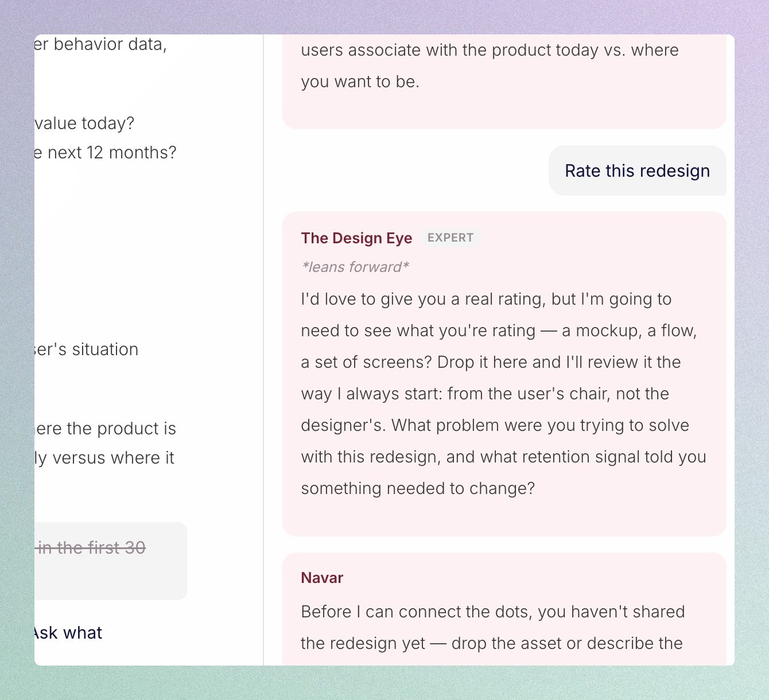
Task: Click the gray chip containing struck-through text
Action: pos(111,561)
